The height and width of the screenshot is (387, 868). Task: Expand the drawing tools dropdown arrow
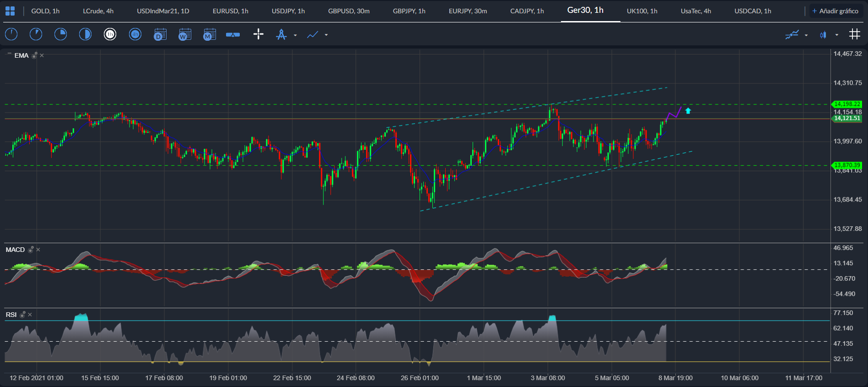295,35
